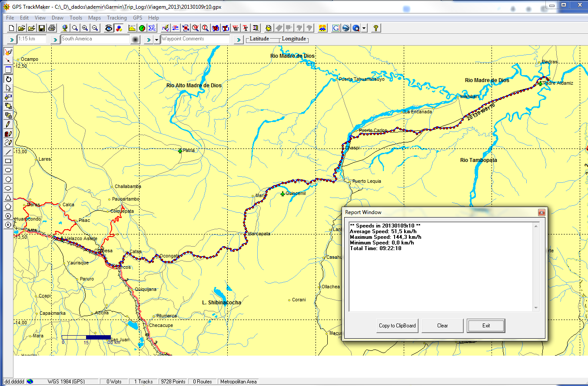The height and width of the screenshot is (386, 588).
Task: Toggle the eye visibility icon in toolbar
Action: (x=109, y=28)
